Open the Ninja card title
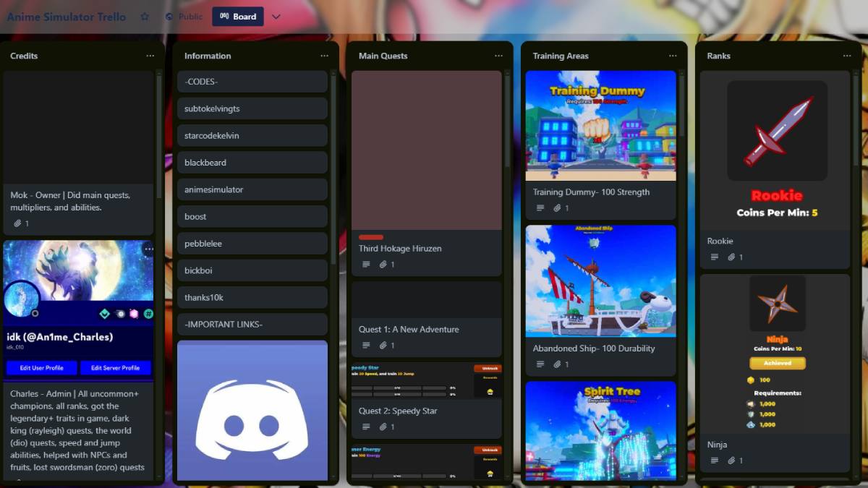This screenshot has width=868, height=488. point(717,445)
